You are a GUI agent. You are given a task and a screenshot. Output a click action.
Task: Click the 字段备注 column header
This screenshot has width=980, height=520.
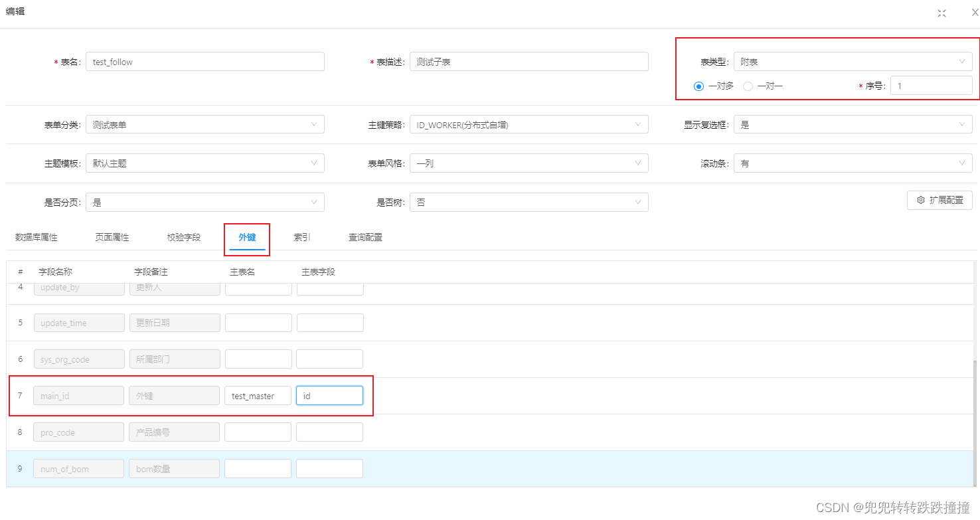click(x=151, y=272)
